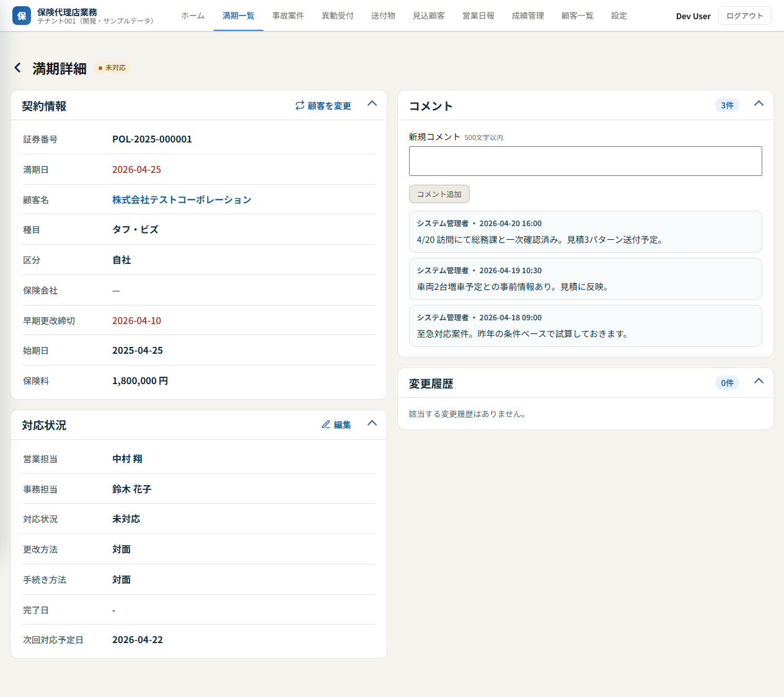
Task: Click the comment dated 2026-04-19 10:30
Action: click(x=586, y=279)
